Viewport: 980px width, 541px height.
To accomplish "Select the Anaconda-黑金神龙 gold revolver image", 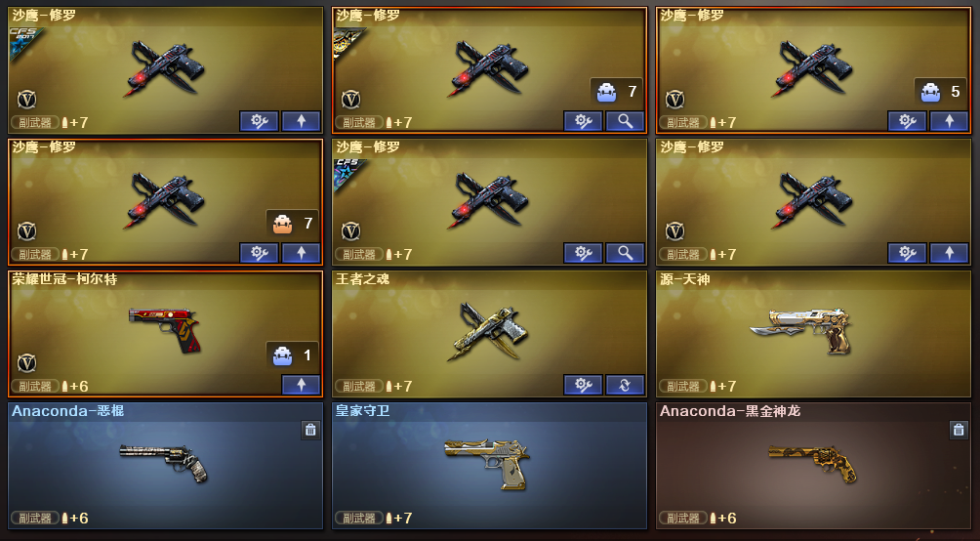I will [812, 463].
